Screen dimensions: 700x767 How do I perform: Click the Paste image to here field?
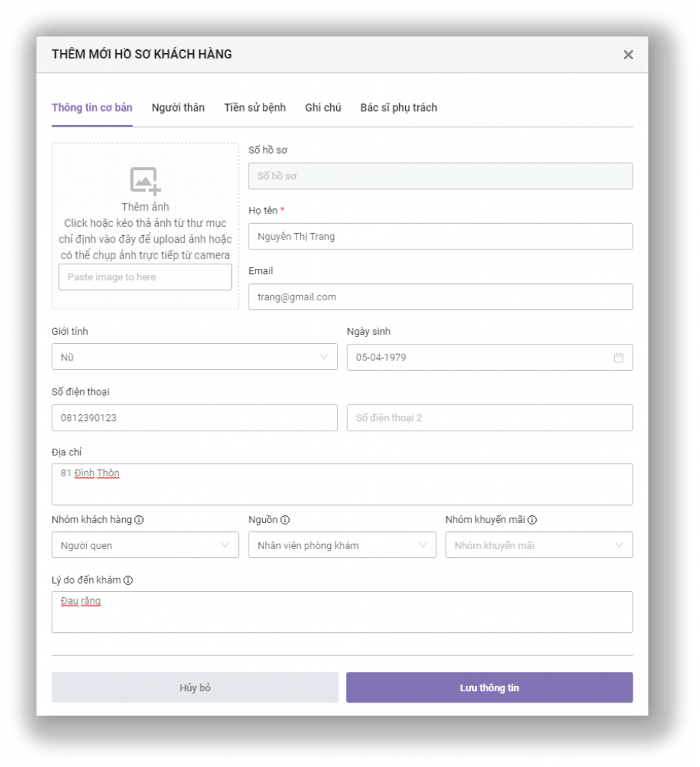[x=145, y=277]
